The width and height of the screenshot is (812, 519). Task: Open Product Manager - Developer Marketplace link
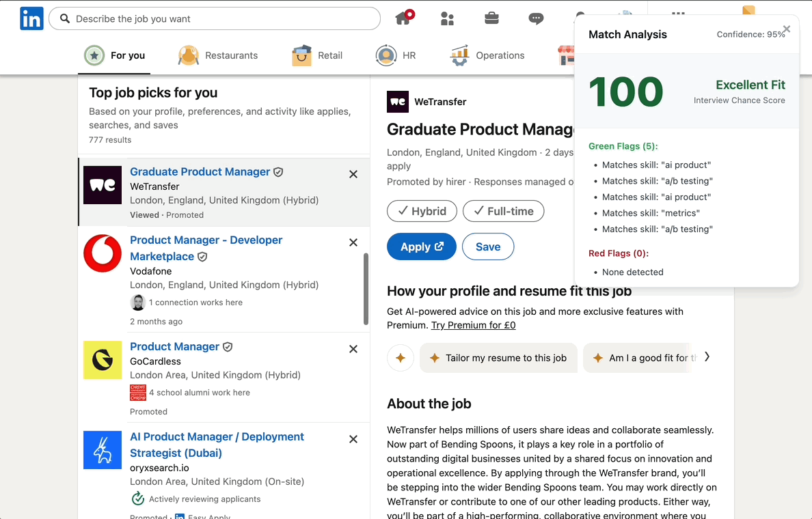pyautogui.click(x=206, y=249)
